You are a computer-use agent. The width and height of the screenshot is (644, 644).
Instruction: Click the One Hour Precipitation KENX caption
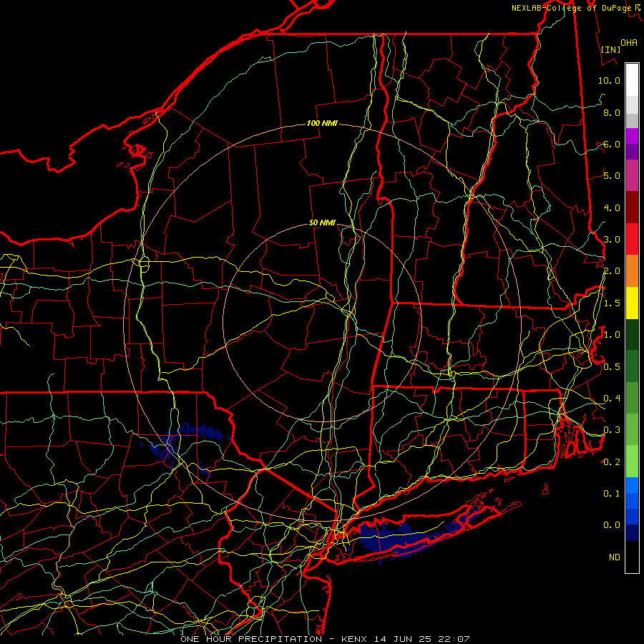(x=325, y=639)
